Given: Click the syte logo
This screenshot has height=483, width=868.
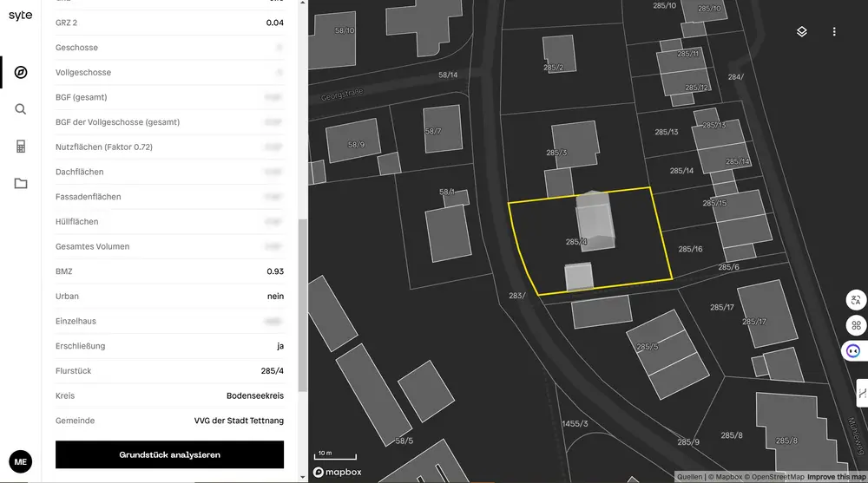Looking at the screenshot, I should tap(21, 16).
